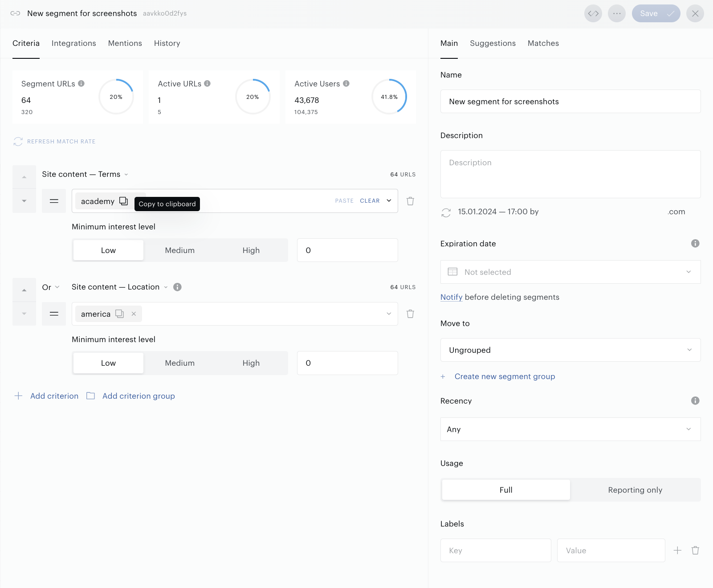This screenshot has width=713, height=588.
Task: Show info for Site content Location
Action: [x=177, y=287]
